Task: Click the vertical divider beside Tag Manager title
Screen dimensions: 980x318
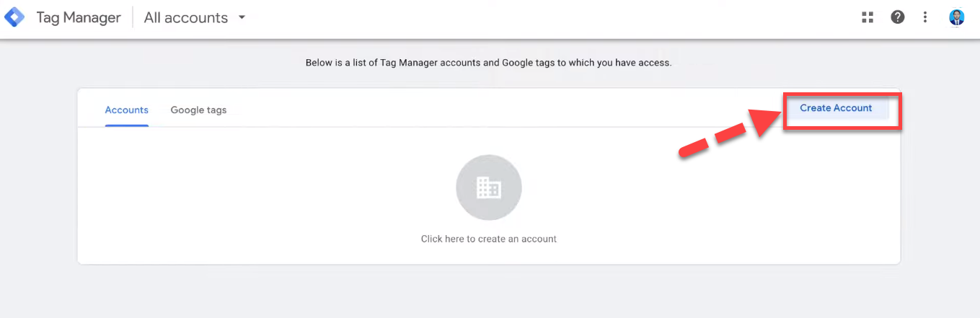Action: pyautogui.click(x=133, y=18)
